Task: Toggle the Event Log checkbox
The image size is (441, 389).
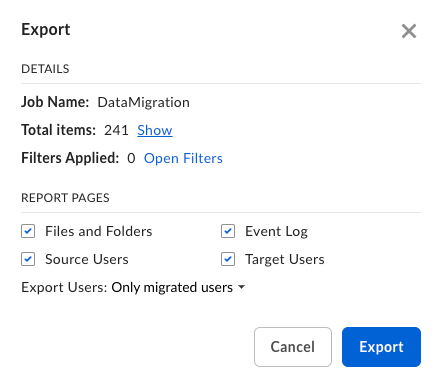Action: tap(228, 231)
